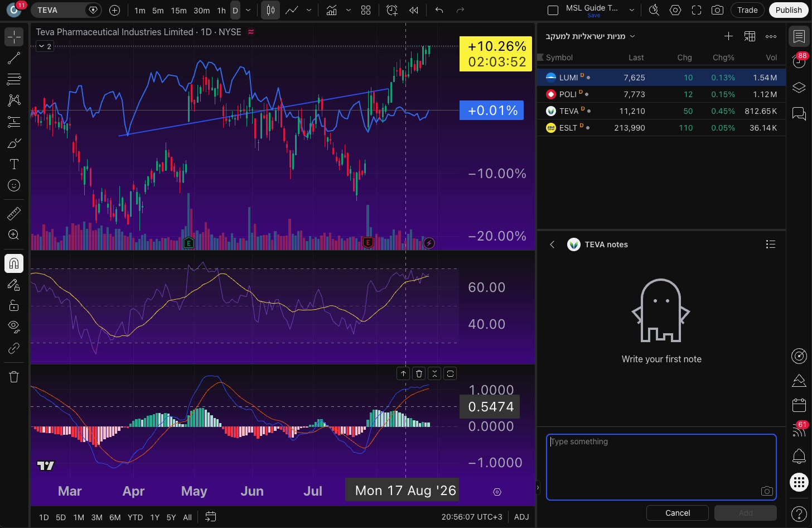The width and height of the screenshot is (812, 528).
Task: Expand the timeframe interval dropdown chevron
Action: click(x=248, y=10)
